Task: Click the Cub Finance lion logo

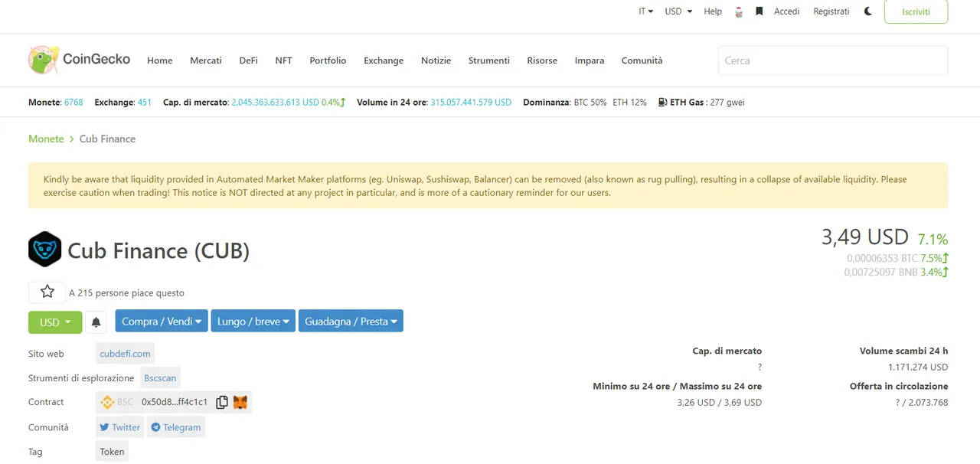Action: coord(45,250)
